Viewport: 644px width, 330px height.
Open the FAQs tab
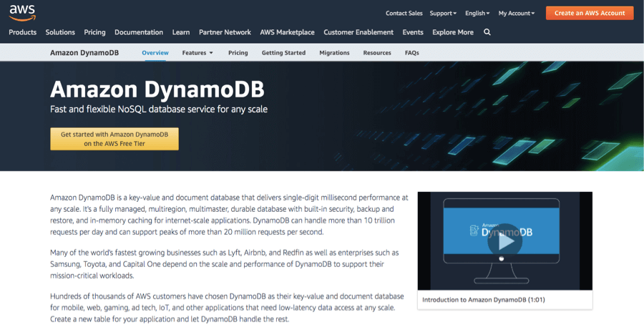pyautogui.click(x=411, y=52)
